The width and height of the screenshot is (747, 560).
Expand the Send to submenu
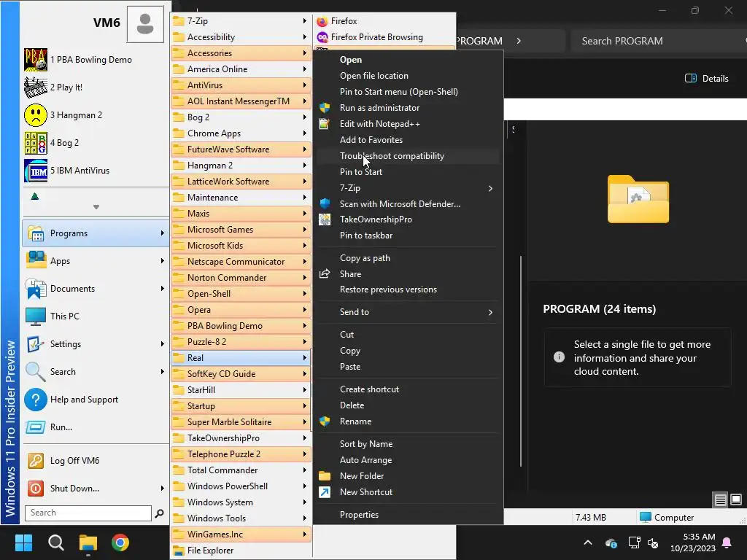point(408,312)
